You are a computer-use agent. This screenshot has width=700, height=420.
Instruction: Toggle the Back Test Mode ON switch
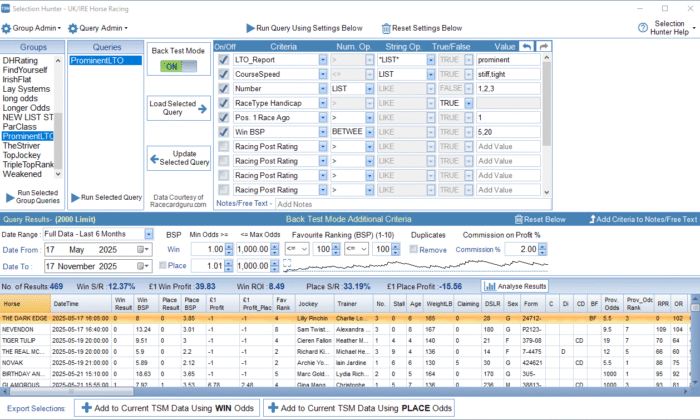point(177,66)
